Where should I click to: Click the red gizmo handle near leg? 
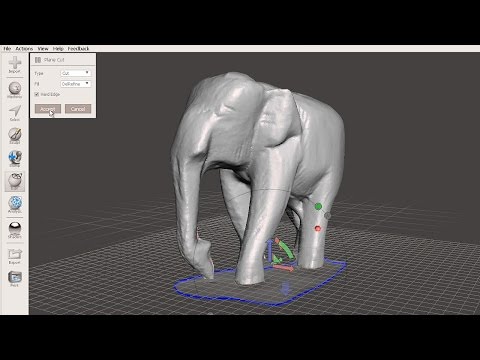pos(318,228)
